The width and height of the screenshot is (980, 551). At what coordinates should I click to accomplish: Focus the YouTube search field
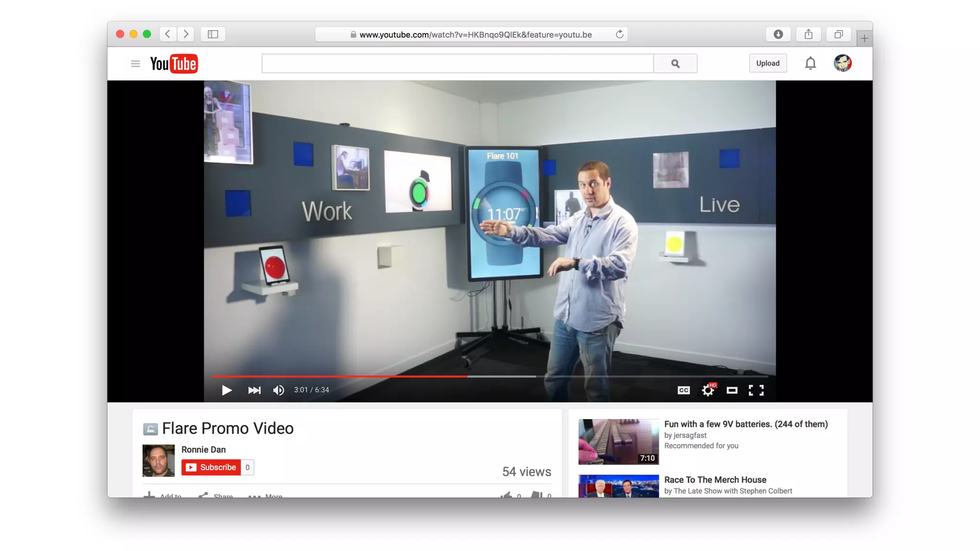point(457,64)
